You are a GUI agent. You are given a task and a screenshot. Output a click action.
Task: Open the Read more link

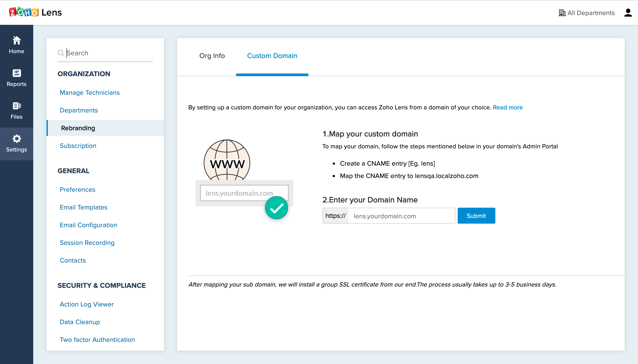(x=508, y=108)
